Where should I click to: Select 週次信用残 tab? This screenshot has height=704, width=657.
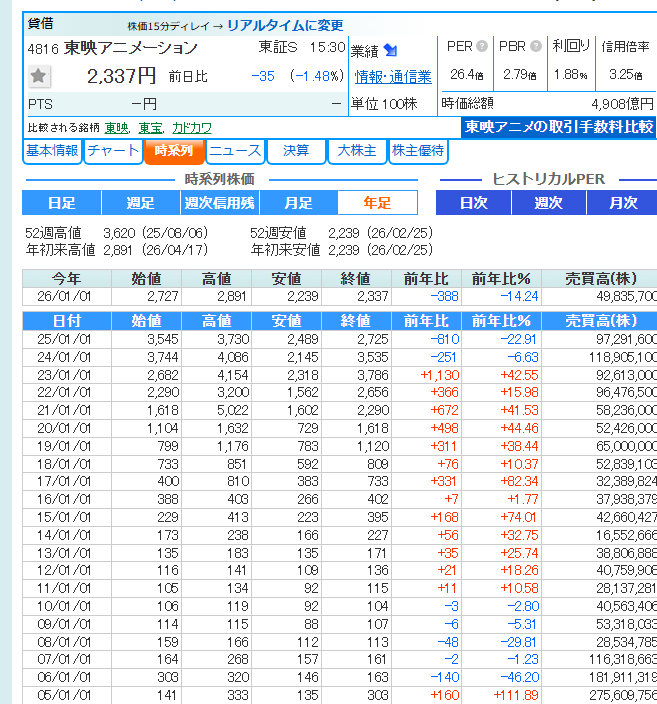pos(220,203)
